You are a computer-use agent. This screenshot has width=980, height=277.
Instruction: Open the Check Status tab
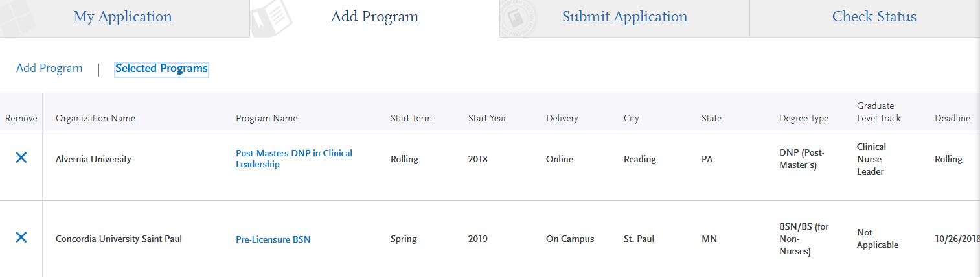click(874, 17)
